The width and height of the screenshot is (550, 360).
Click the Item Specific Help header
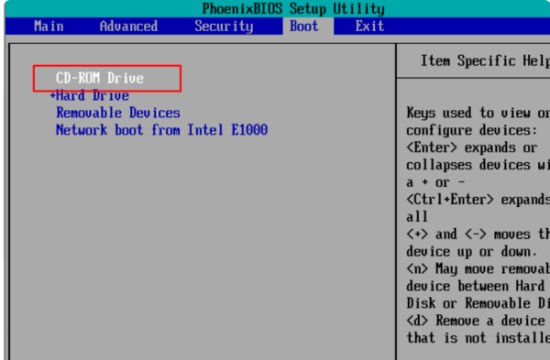click(485, 61)
